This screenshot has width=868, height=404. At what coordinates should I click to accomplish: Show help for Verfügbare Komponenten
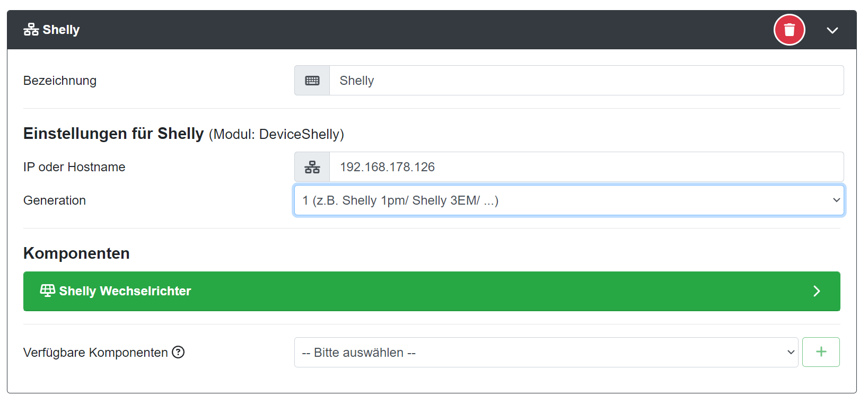tap(178, 352)
